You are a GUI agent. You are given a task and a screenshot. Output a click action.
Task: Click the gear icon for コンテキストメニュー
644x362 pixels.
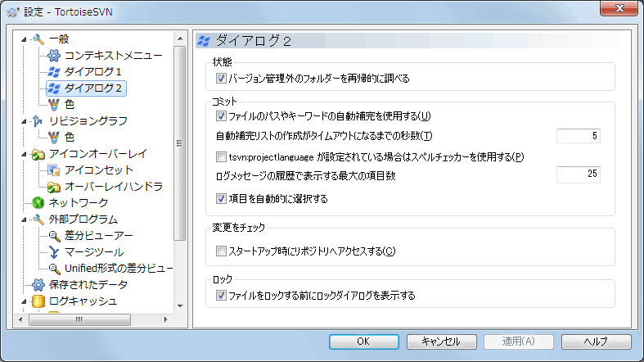(x=54, y=56)
